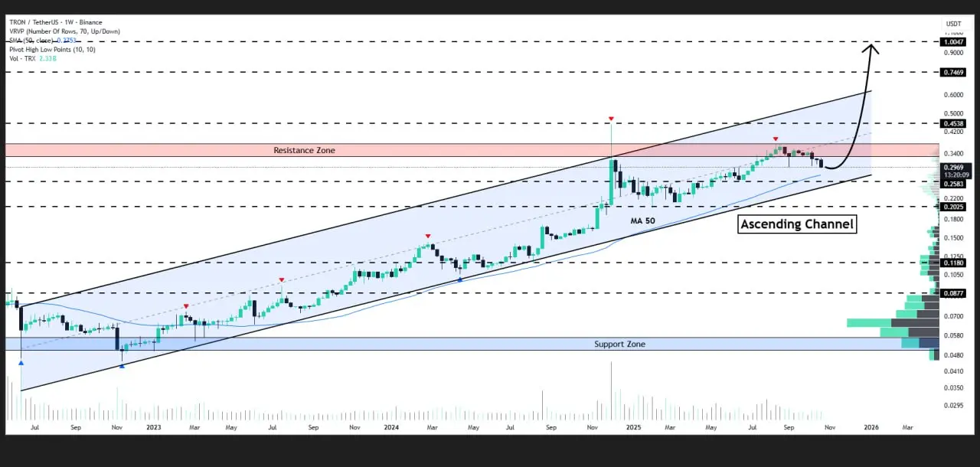Viewport: 980px width, 467px height.
Task: Click the Resistance Zone text label
Action: (x=304, y=151)
